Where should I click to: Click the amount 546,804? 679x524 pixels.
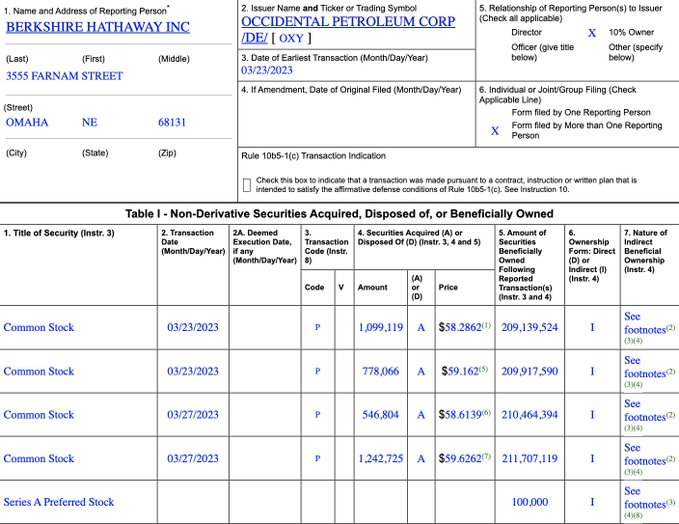381,415
